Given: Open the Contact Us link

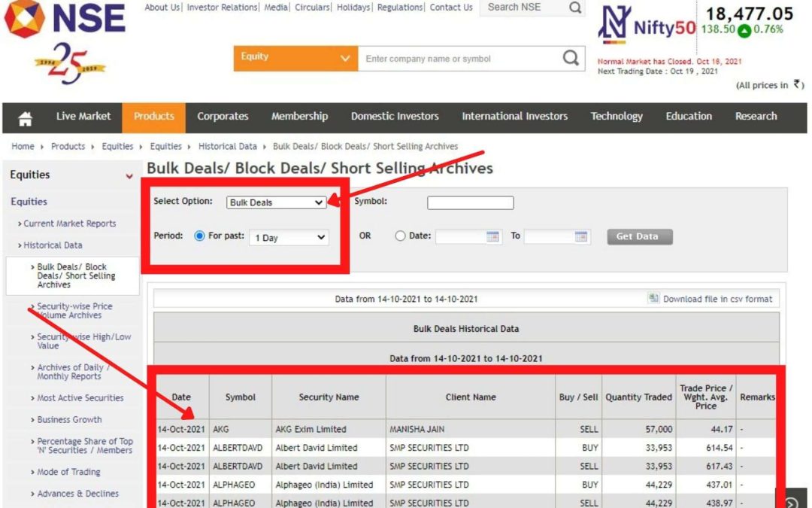Looking at the screenshot, I should click(451, 8).
